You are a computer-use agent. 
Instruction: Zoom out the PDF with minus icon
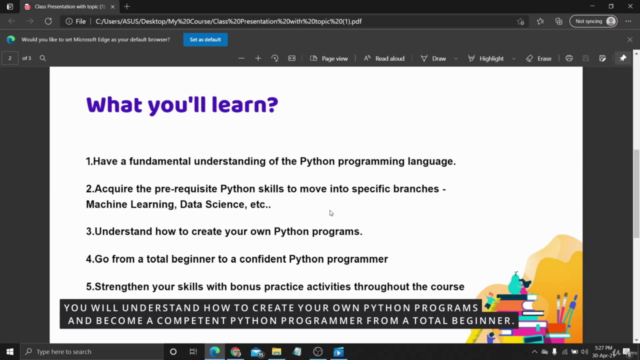pyautogui.click(x=241, y=58)
